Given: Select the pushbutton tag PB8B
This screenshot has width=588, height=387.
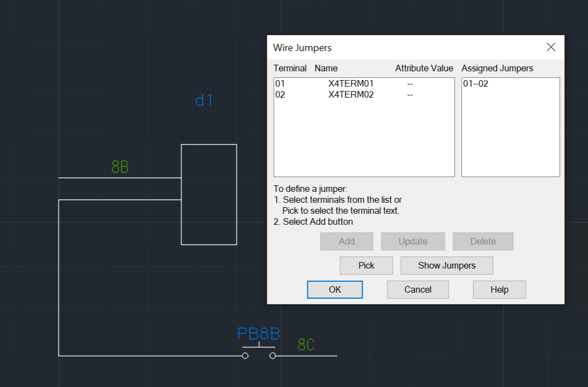Looking at the screenshot, I should [259, 333].
